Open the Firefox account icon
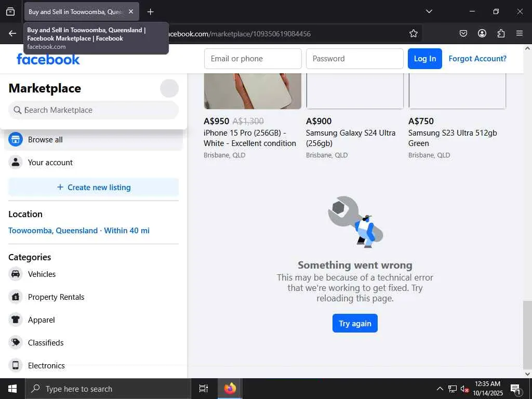This screenshot has width=532, height=399. 482,33
